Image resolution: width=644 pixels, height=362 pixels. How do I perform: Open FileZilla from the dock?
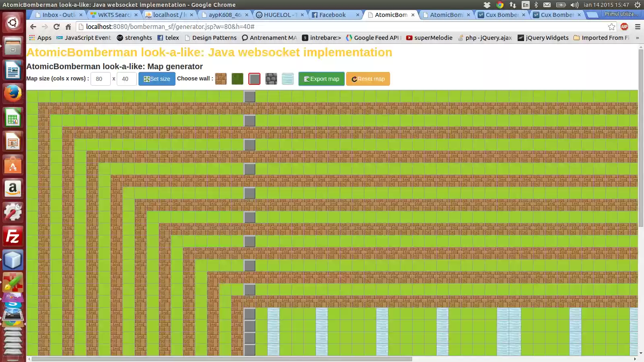(12, 237)
